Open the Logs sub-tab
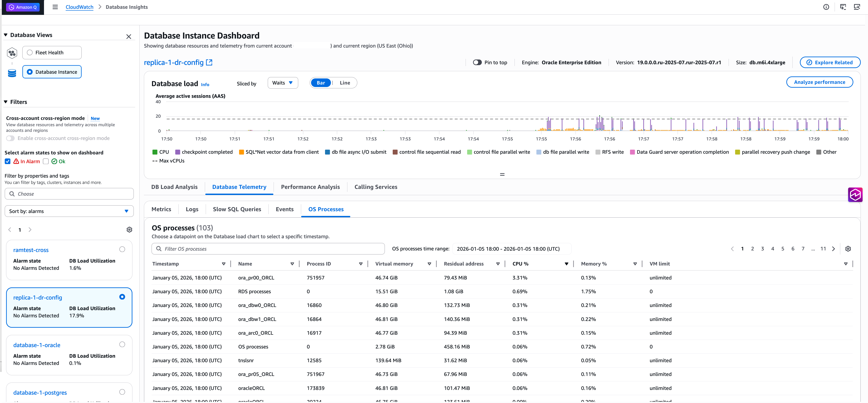This screenshot has height=403, width=868. (x=192, y=209)
